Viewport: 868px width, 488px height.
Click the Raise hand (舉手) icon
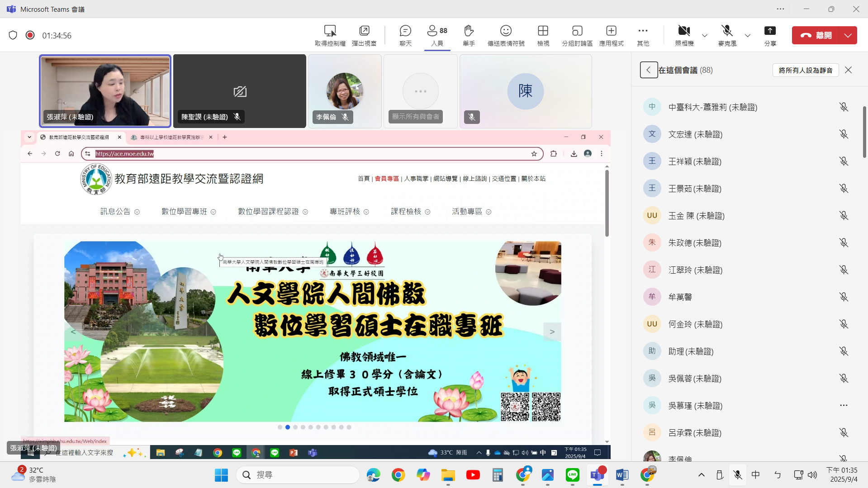(469, 35)
